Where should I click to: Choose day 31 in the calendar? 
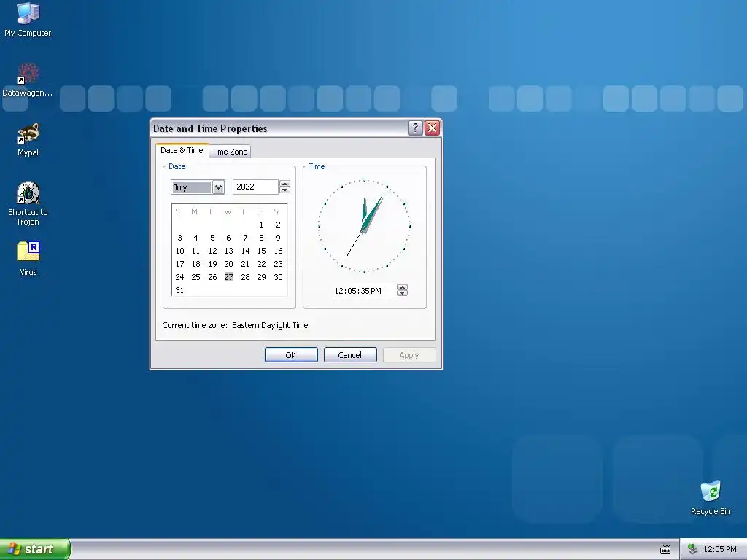pyautogui.click(x=179, y=290)
